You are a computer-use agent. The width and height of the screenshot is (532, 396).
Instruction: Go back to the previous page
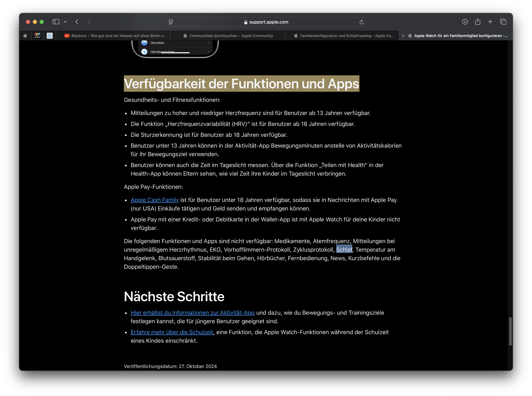tap(77, 22)
